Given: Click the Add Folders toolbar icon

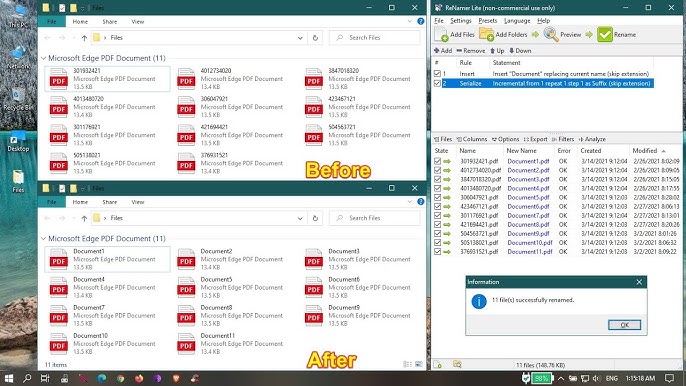Looking at the screenshot, I should click(486, 34).
